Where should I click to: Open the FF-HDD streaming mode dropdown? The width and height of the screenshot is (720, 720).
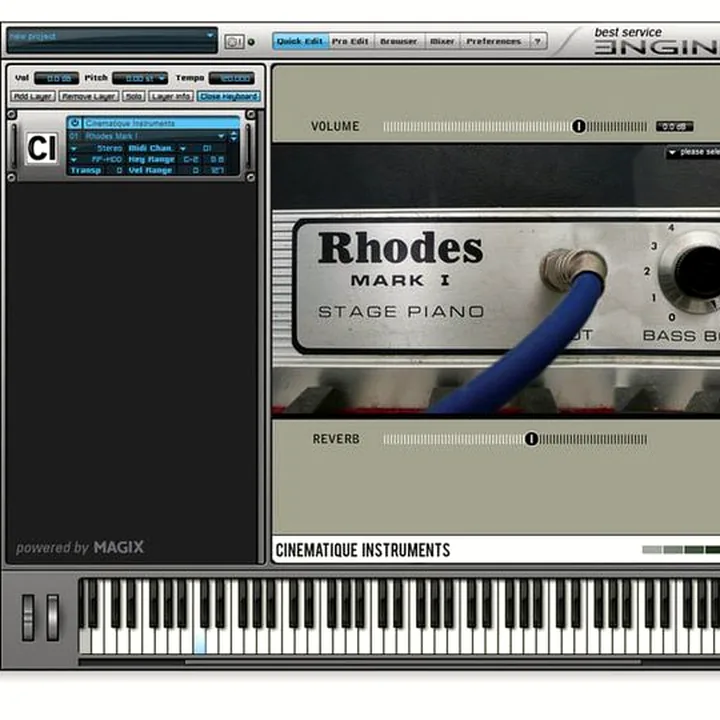click(73, 159)
